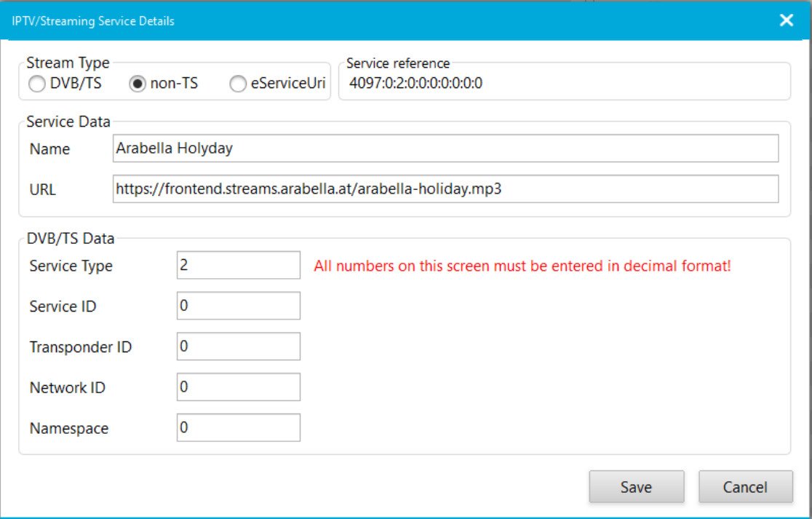
Task: Click the red decimal format warning
Action: click(522, 266)
